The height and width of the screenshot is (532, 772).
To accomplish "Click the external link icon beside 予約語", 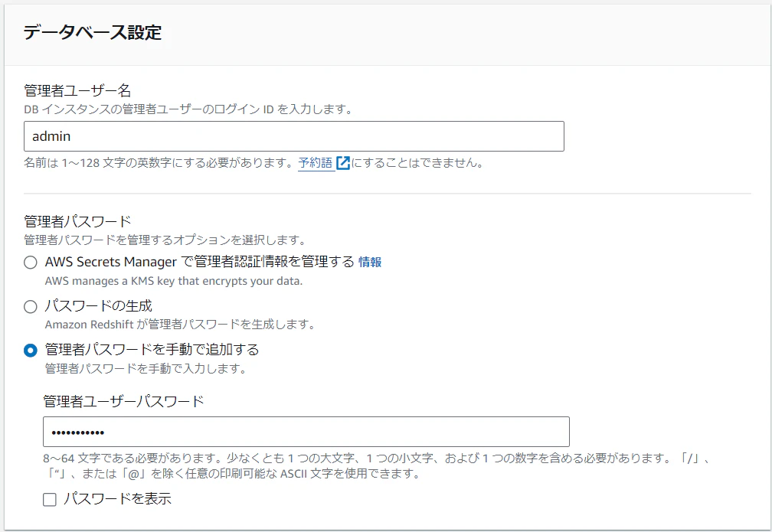I will point(342,163).
